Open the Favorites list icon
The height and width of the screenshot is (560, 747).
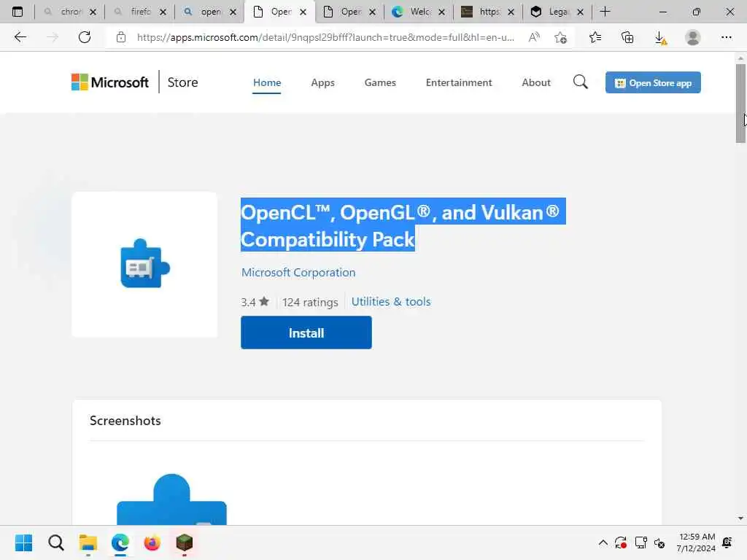595,37
